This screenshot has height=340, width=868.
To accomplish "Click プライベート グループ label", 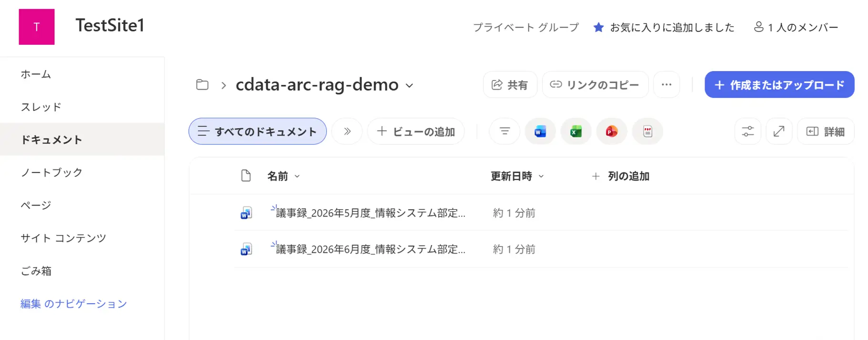I will pyautogui.click(x=526, y=27).
